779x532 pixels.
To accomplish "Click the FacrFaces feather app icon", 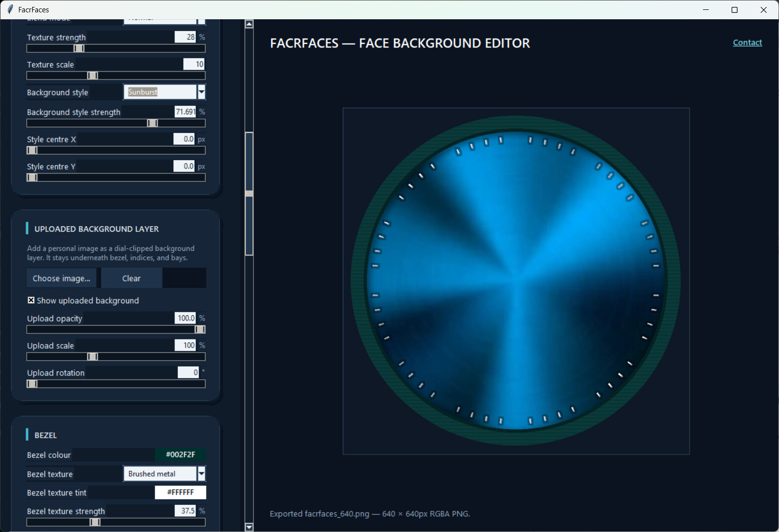I will tap(10, 9).
